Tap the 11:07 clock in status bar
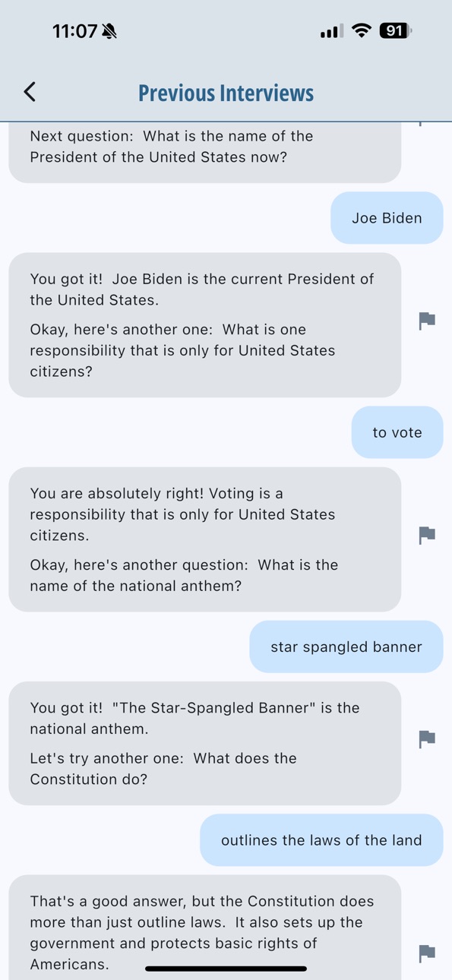Image resolution: width=452 pixels, height=980 pixels. (x=74, y=31)
